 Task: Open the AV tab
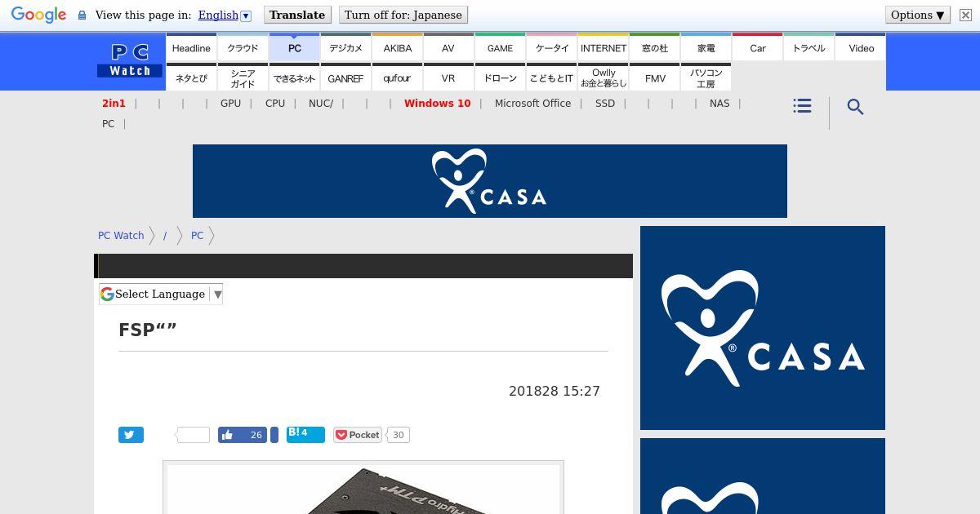click(448, 47)
